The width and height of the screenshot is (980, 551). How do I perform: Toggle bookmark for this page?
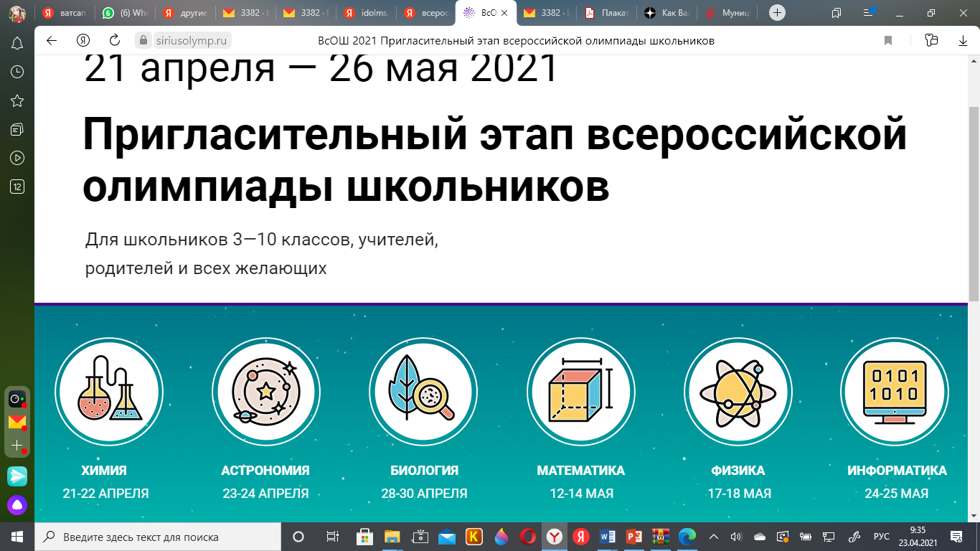(x=888, y=41)
